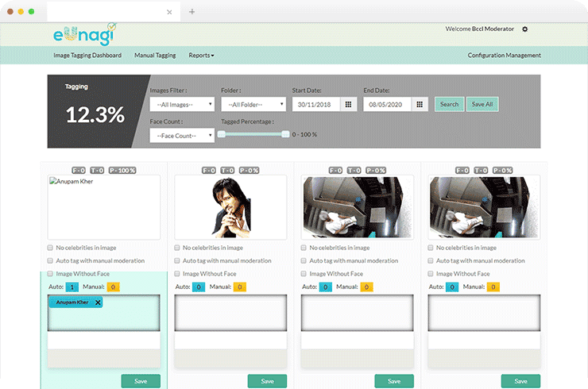Image resolution: width=588 pixels, height=389 pixels.
Task: Open the Face Count dropdown
Action: [x=182, y=136]
